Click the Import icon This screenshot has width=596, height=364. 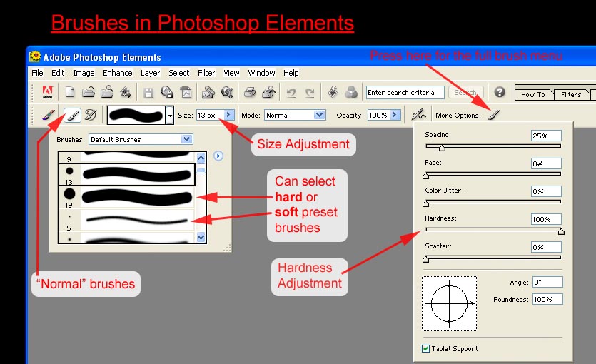point(126,92)
